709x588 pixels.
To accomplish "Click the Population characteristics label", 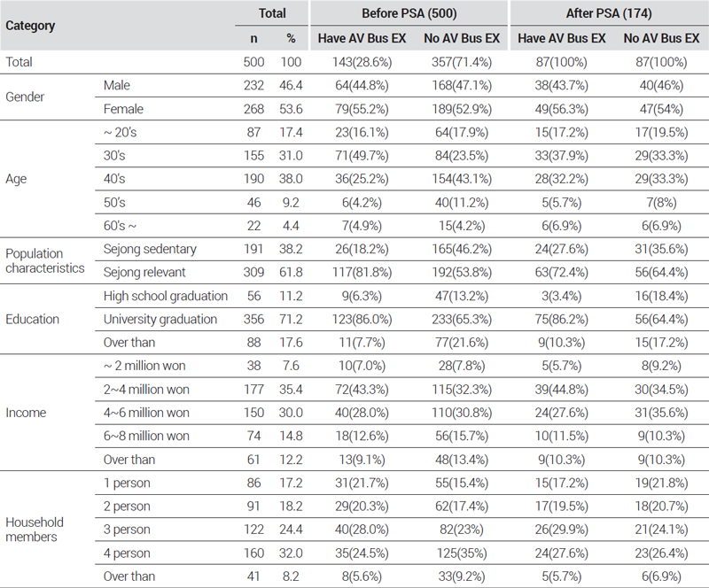I will [47, 260].
